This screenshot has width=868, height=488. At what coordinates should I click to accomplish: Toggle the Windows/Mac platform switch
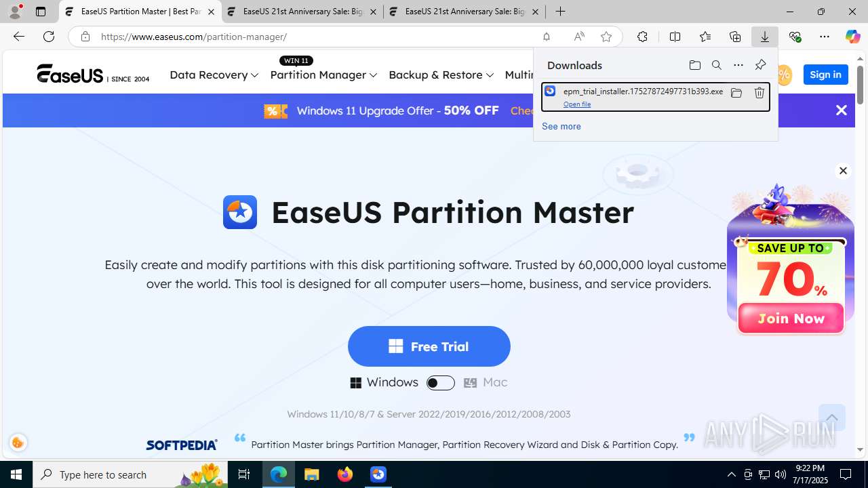(440, 383)
